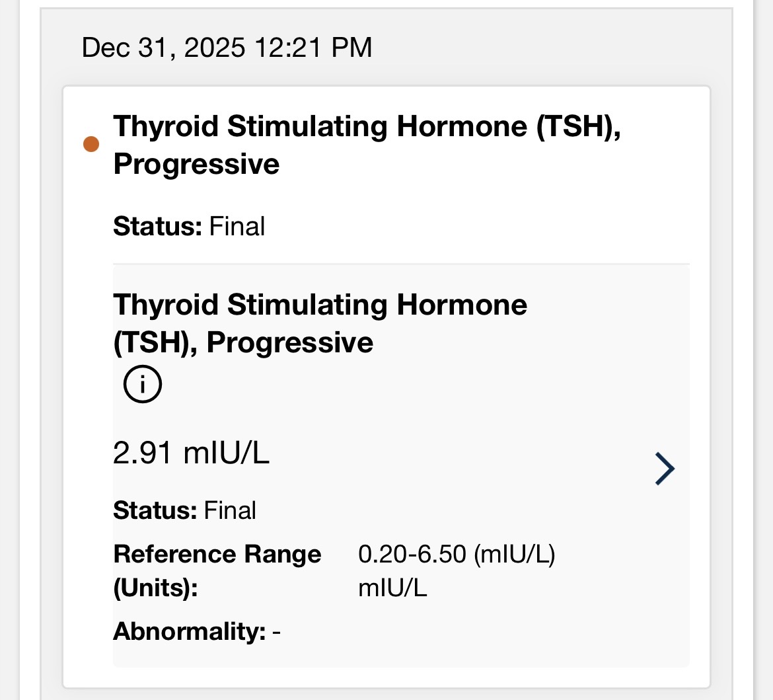Tap the dash value next to Abnormality
The image size is (773, 700).
276,632
